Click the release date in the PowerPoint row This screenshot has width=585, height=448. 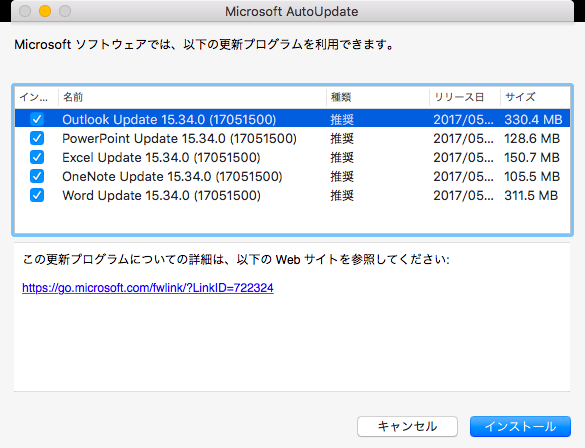pos(463,138)
